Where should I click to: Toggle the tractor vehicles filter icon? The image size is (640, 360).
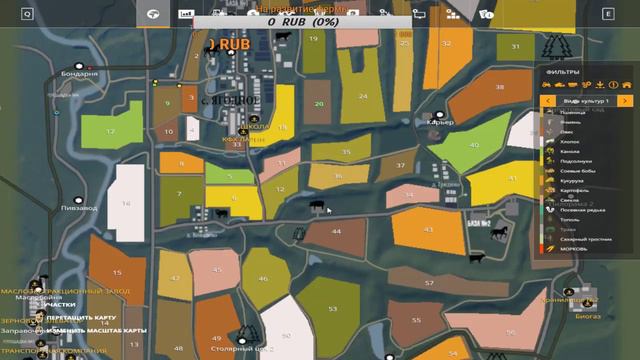(x=546, y=85)
